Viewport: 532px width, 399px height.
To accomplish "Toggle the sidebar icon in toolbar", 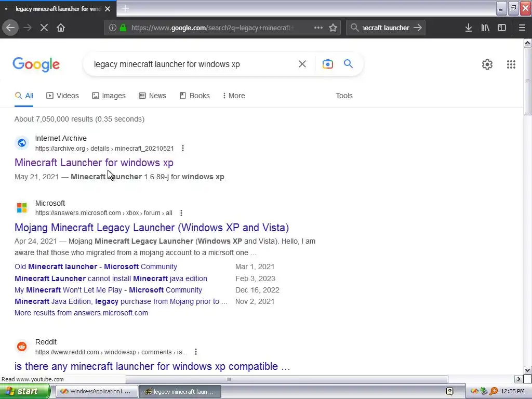I will click(502, 28).
